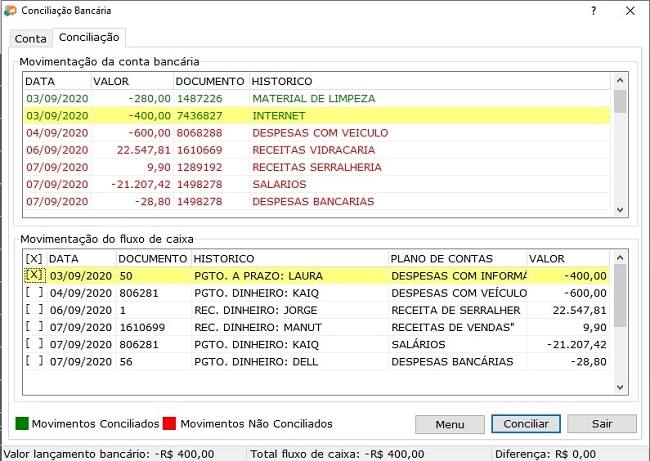Click document number 1487226
Screen dimensions: 650x461
200,99
